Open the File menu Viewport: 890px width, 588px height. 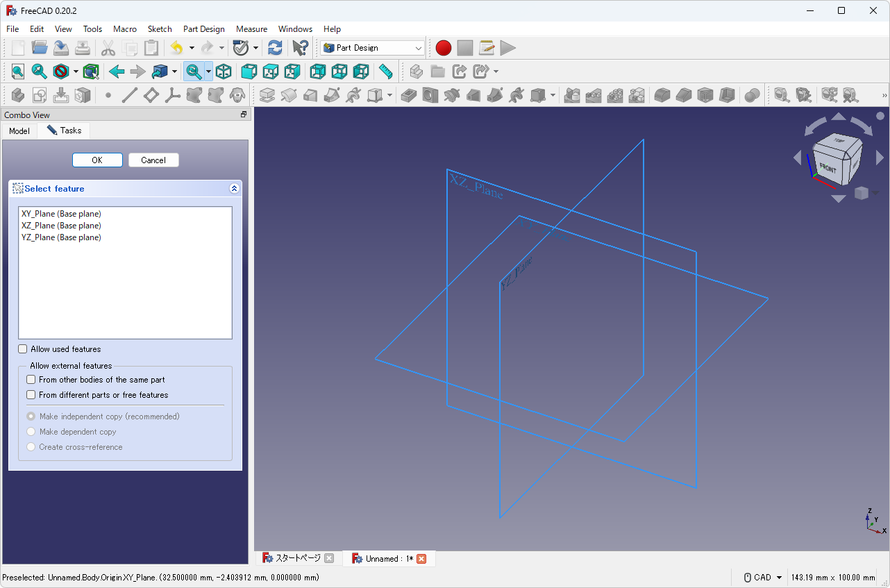coord(12,29)
